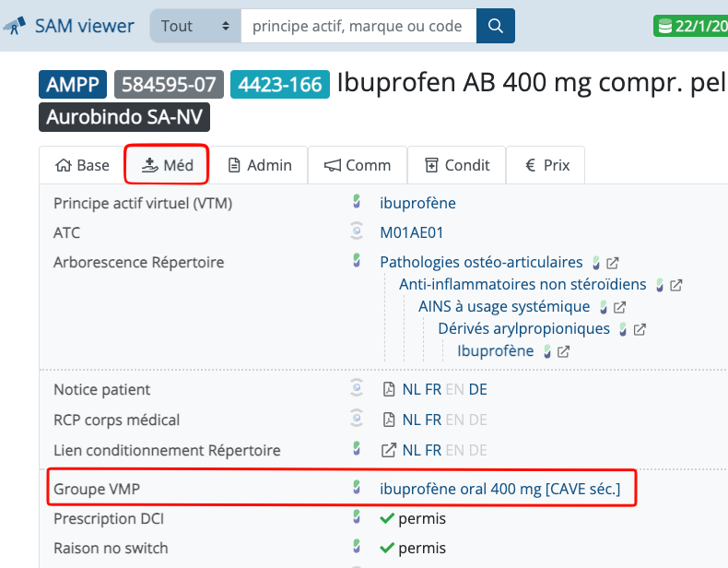Select the Admin tab
Image resolution: width=728 pixels, height=568 pixels.
[x=259, y=165]
